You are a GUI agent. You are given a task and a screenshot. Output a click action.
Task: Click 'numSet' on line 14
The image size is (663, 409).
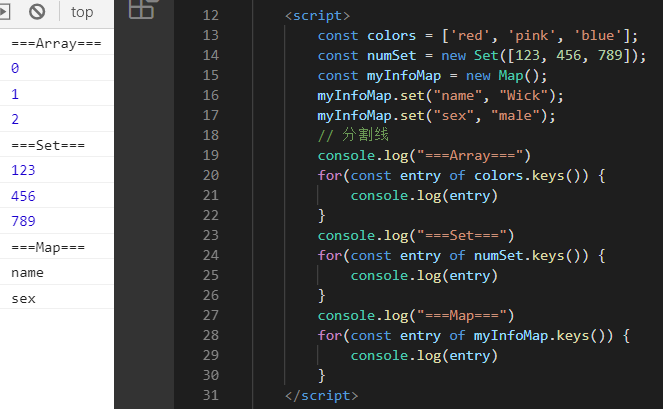pyautogui.click(x=392, y=55)
